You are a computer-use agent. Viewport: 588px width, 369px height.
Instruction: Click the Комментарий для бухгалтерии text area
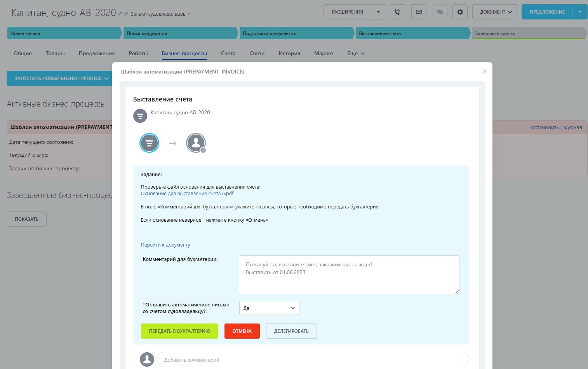click(349, 275)
